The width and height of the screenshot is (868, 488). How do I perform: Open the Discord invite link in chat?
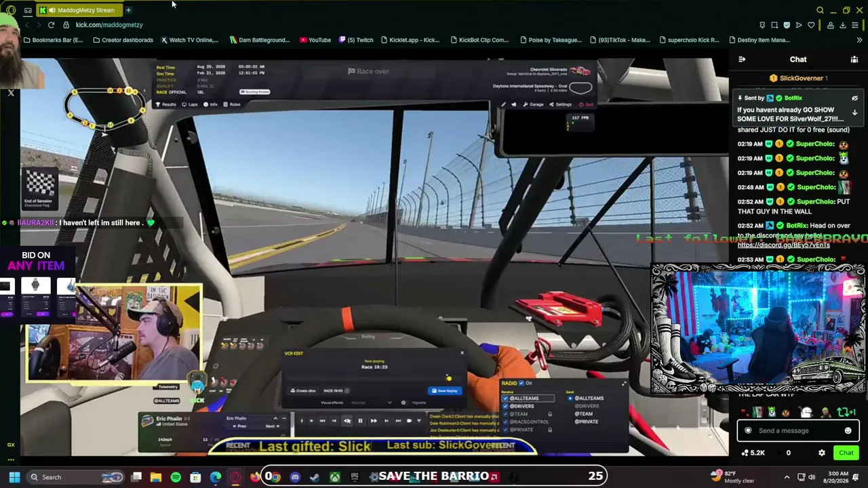tap(783, 245)
